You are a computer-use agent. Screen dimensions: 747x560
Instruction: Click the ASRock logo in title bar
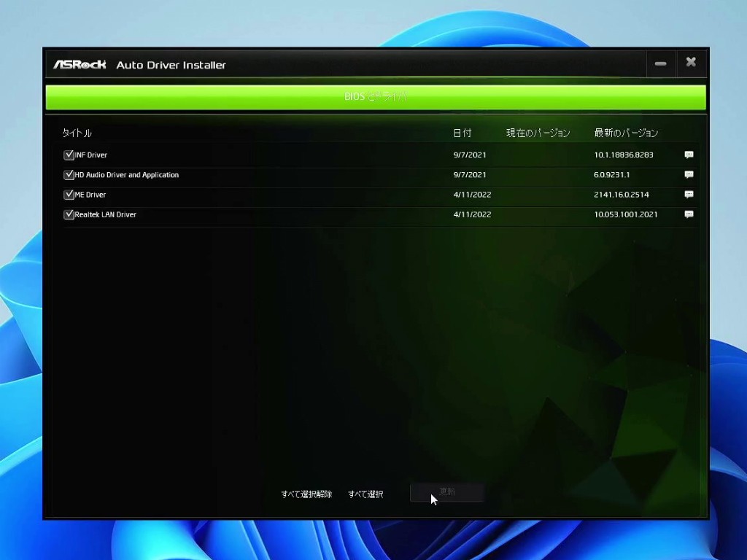tap(80, 64)
